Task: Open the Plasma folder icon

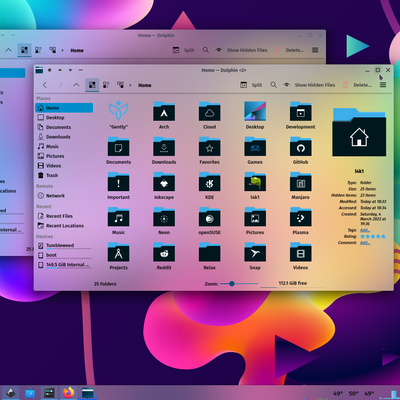Action: (x=300, y=217)
